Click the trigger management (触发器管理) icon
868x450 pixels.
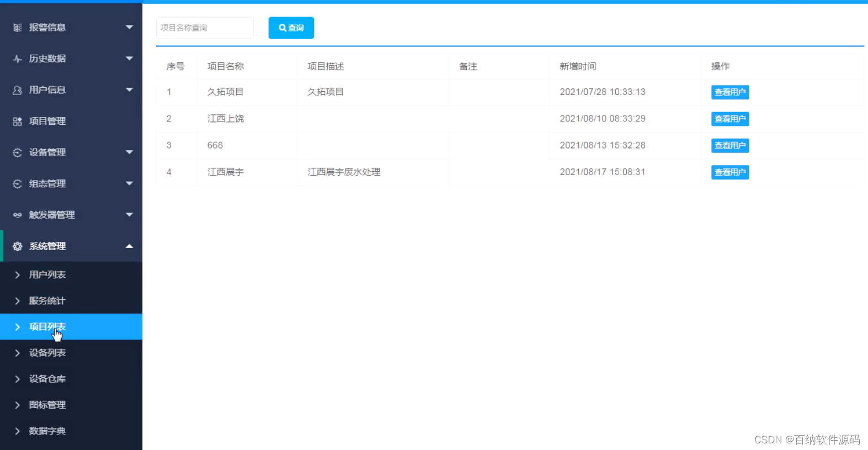point(18,215)
